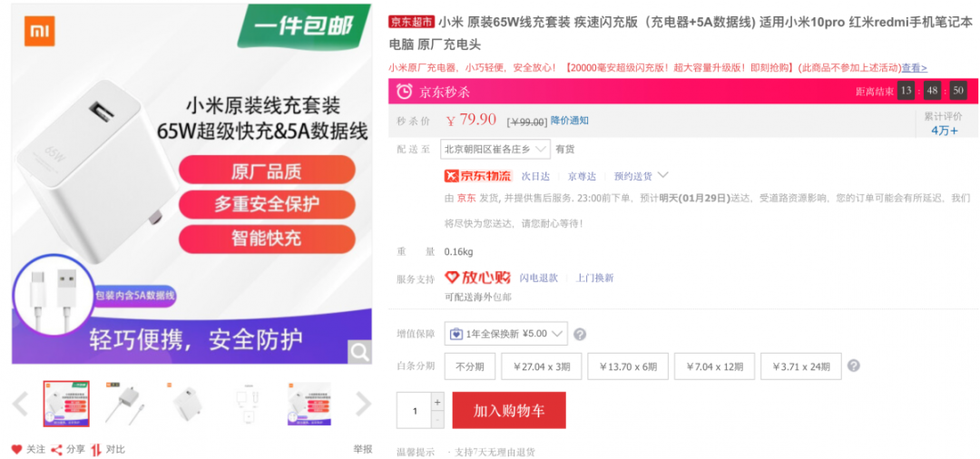Screen dimensions: 980x459
Task: Click the 京东 seller link in shipping note
Action: click(x=466, y=198)
